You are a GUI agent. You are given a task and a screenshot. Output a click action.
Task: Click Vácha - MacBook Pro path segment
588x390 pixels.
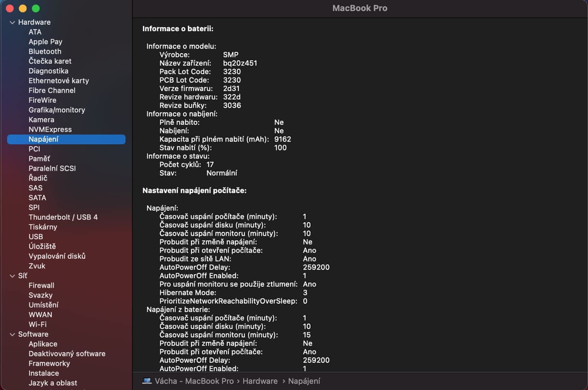pos(194,381)
